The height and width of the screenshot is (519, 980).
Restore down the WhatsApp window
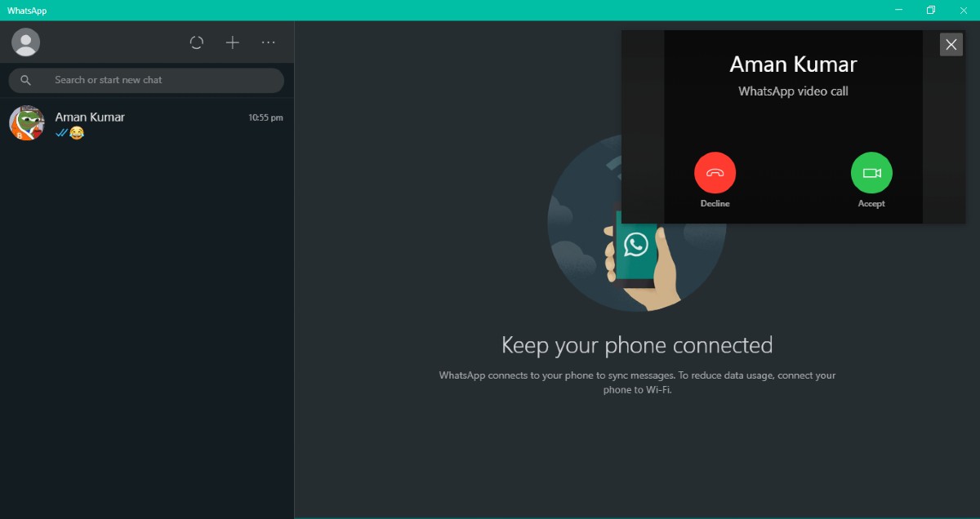click(931, 10)
